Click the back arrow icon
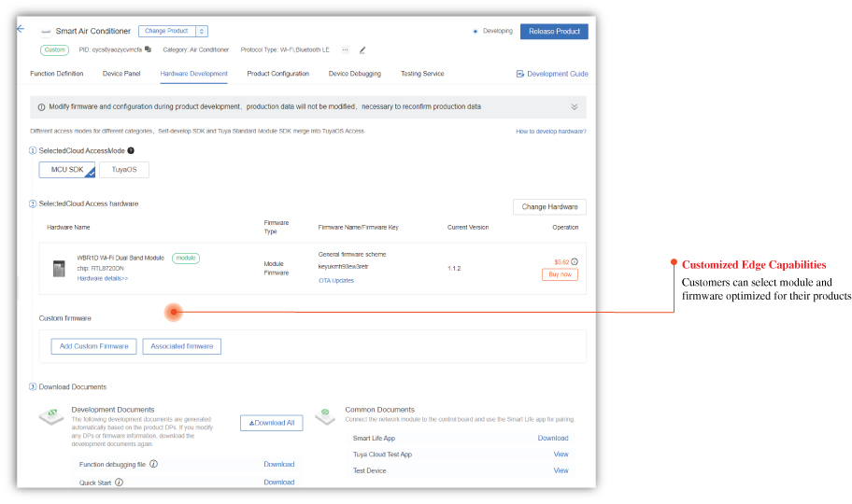 click(21, 29)
